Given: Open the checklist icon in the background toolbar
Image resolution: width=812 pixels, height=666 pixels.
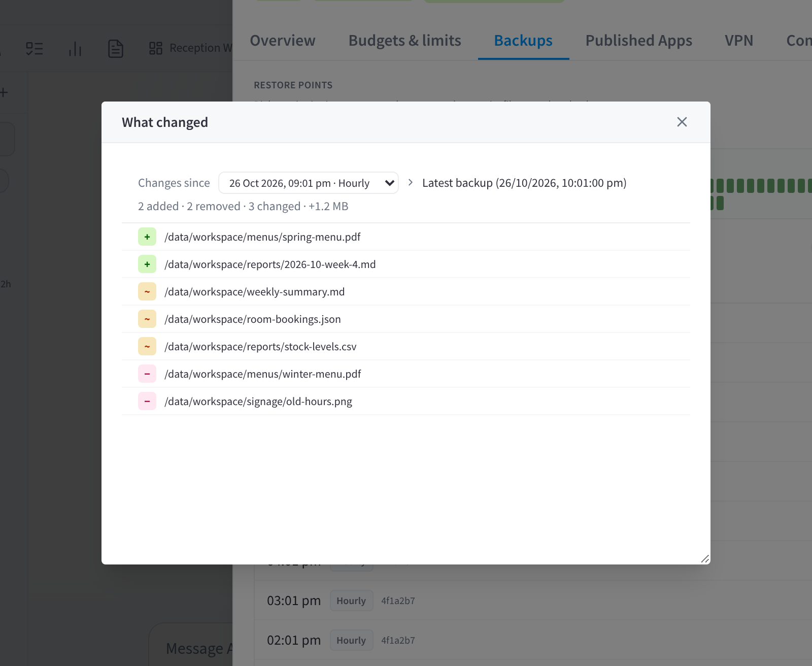Looking at the screenshot, I should pyautogui.click(x=35, y=49).
